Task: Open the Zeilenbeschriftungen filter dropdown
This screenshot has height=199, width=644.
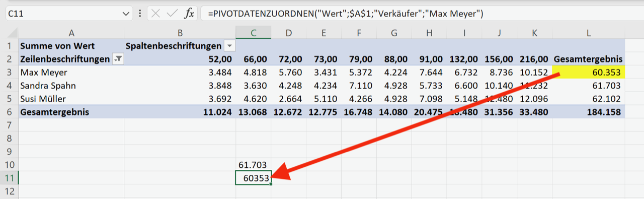Action: pyautogui.click(x=118, y=59)
